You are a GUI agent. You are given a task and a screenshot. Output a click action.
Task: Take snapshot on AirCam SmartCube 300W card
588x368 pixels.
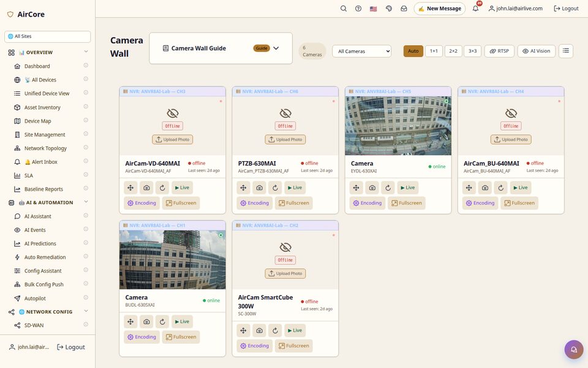pyautogui.click(x=260, y=331)
